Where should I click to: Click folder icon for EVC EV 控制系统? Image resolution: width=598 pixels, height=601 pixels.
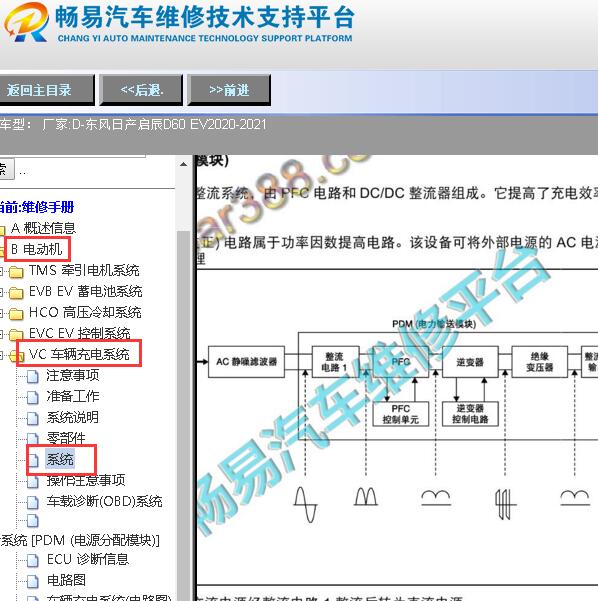coord(16,335)
